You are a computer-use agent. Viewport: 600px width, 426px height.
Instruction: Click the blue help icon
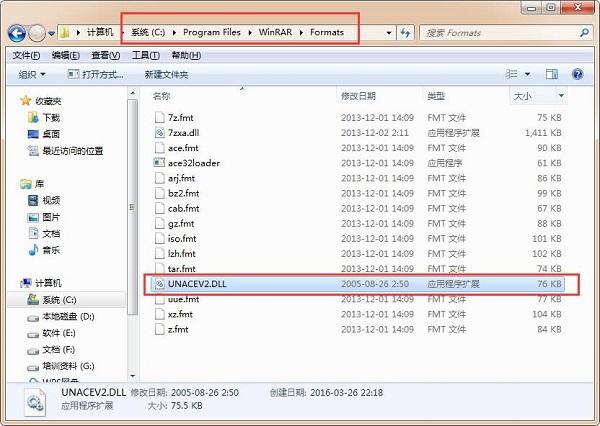click(x=577, y=74)
